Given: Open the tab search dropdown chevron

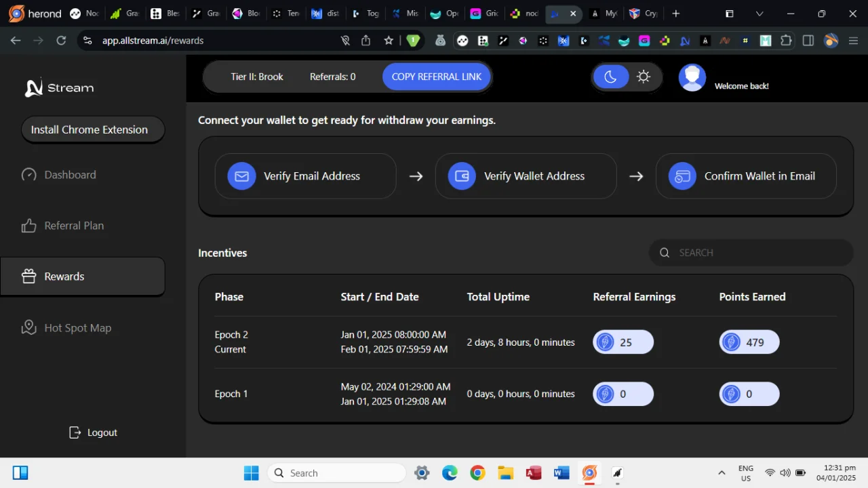Looking at the screenshot, I should click(x=759, y=14).
